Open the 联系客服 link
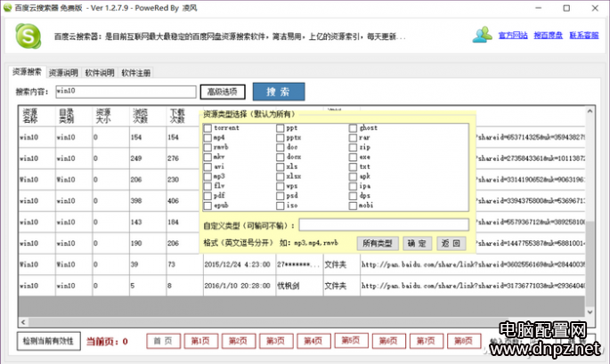 [584, 36]
